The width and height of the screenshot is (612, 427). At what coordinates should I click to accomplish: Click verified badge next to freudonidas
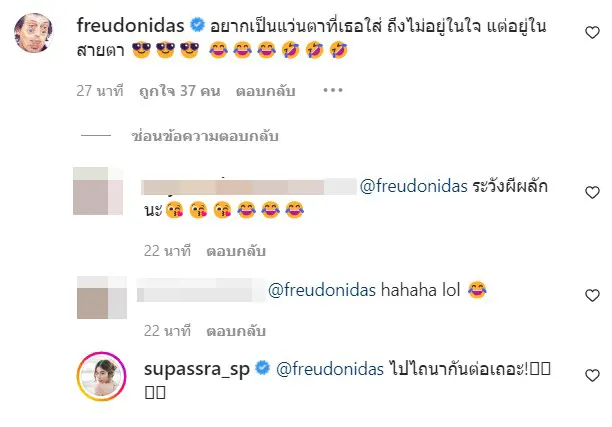(197, 25)
